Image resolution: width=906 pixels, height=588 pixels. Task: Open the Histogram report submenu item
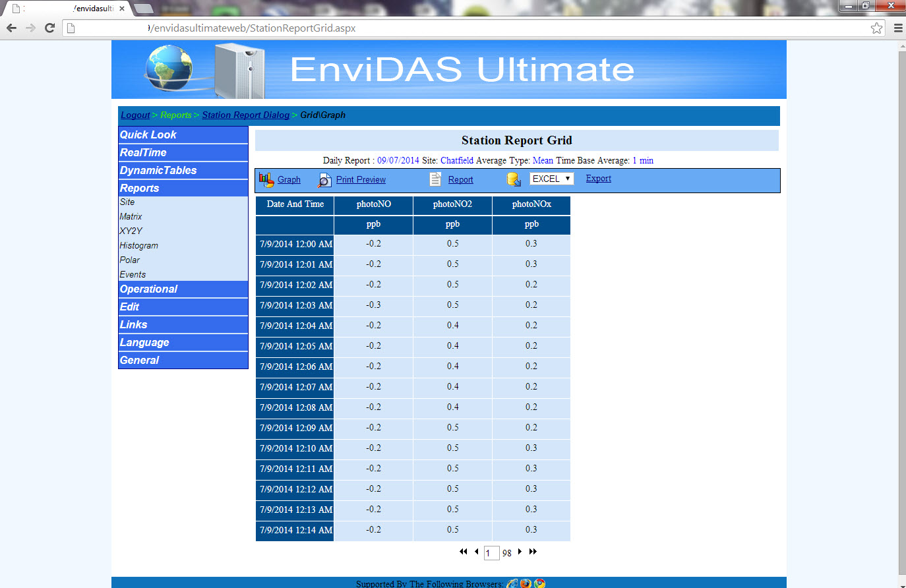coord(139,245)
